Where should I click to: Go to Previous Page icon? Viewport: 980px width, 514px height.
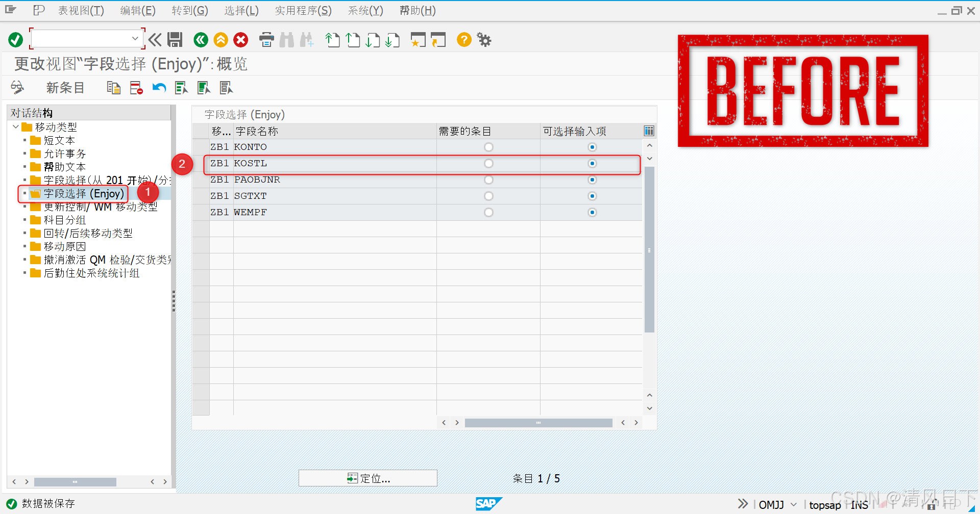(x=353, y=40)
